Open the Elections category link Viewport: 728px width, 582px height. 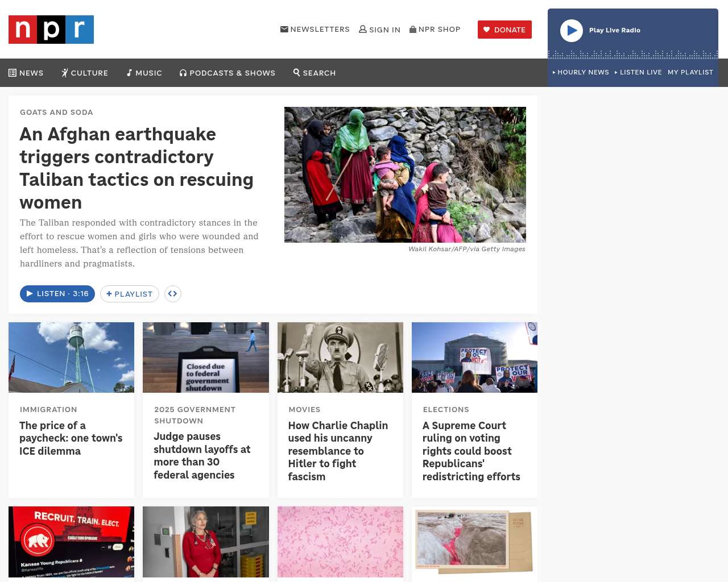(446, 409)
